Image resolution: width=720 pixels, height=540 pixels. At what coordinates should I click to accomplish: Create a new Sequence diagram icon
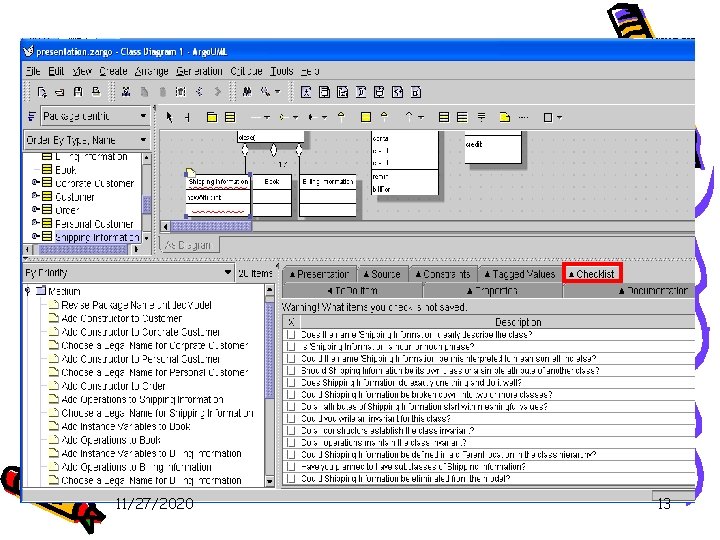tap(343, 92)
